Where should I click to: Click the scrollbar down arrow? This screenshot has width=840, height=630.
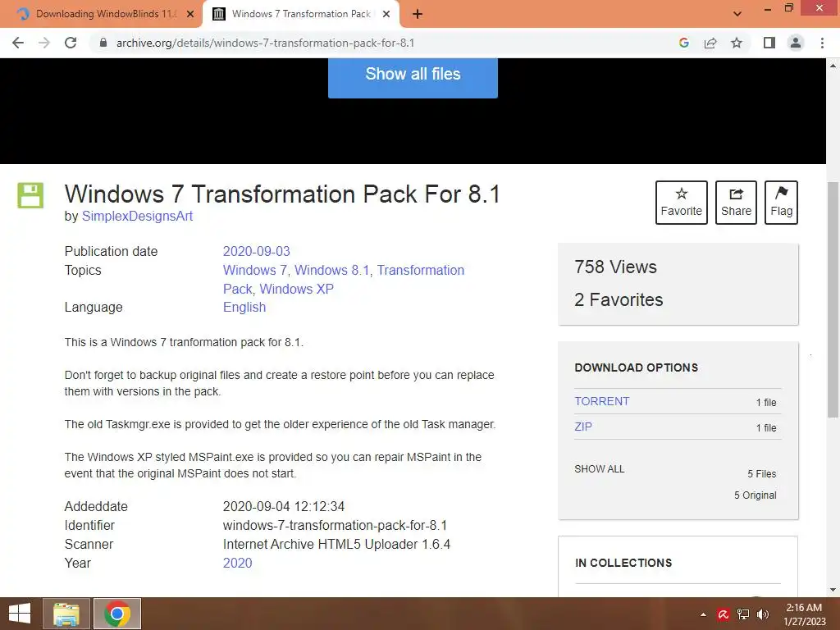(833, 590)
